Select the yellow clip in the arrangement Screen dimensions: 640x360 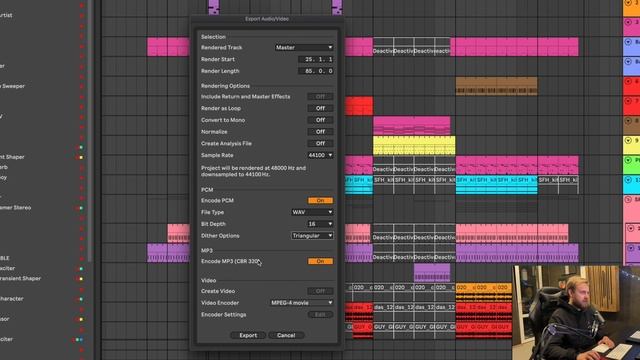414,146
